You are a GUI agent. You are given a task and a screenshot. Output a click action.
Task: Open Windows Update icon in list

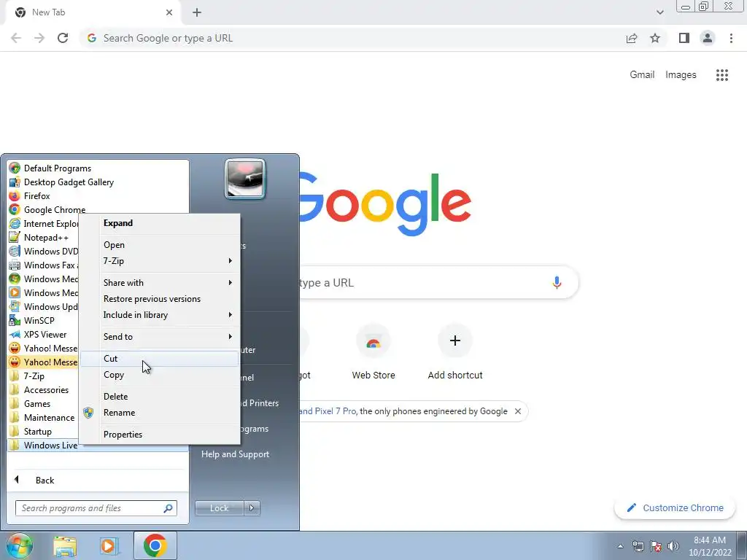[15, 306]
